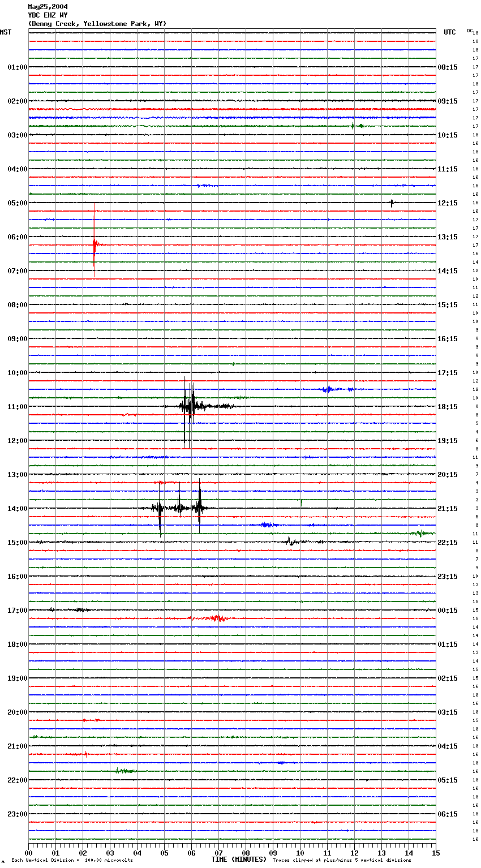Click the 02:00 MST hour label

tap(17, 101)
